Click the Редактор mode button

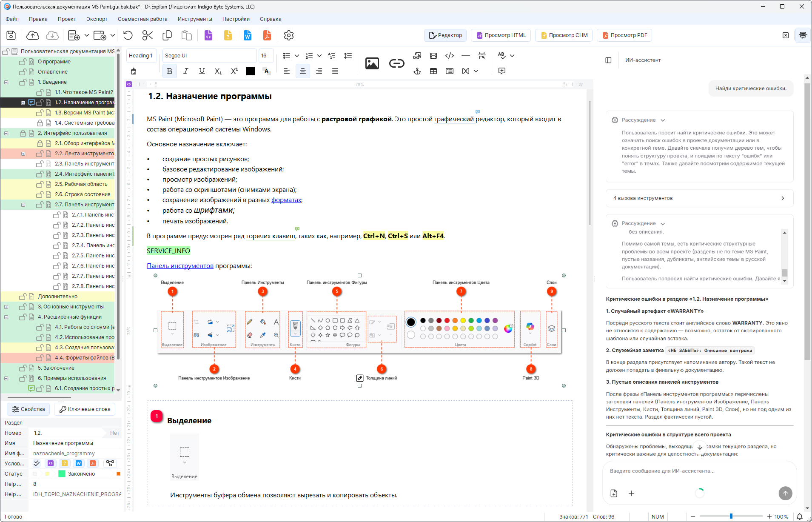445,35
